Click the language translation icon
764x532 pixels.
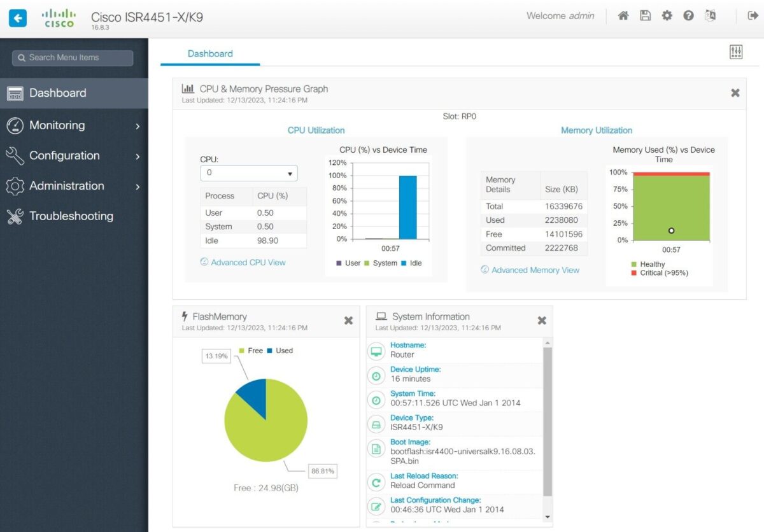click(x=711, y=16)
